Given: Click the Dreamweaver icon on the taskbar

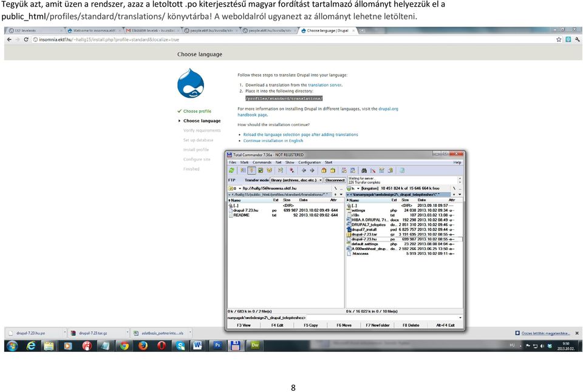Looking at the screenshot, I should click(x=254, y=345).
